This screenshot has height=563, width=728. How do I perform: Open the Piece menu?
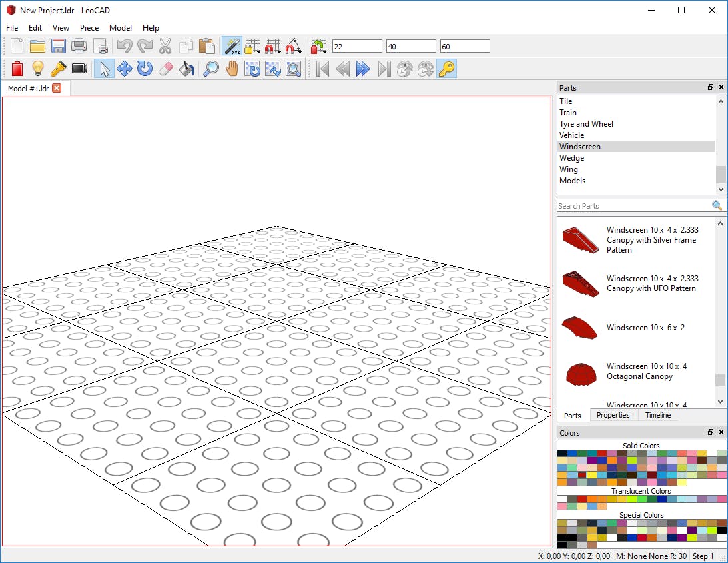coord(89,28)
